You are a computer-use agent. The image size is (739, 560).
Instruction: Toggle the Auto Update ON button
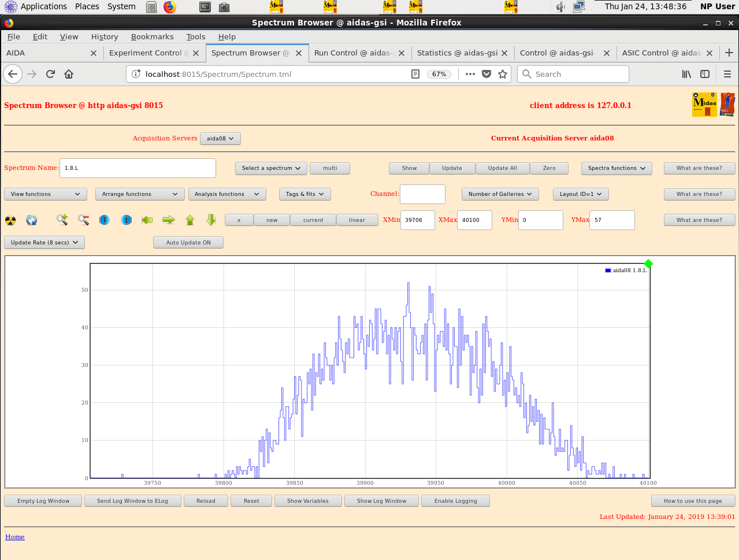click(x=188, y=243)
